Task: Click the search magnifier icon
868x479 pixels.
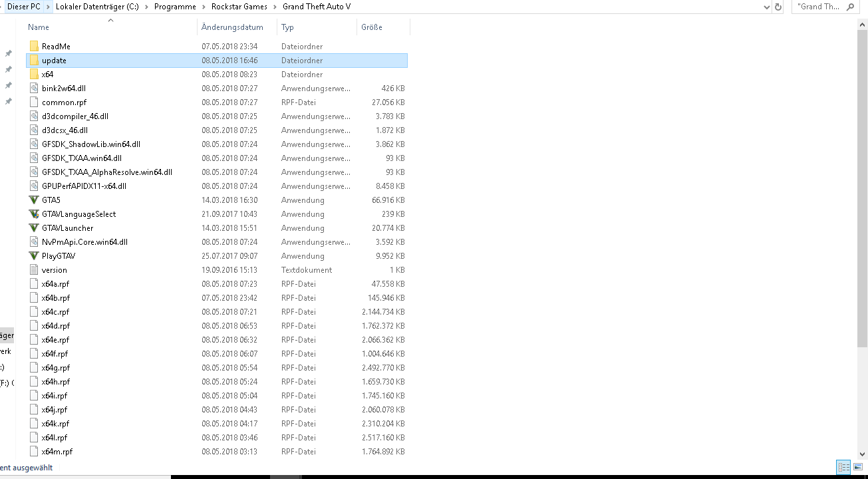Action: (x=850, y=7)
